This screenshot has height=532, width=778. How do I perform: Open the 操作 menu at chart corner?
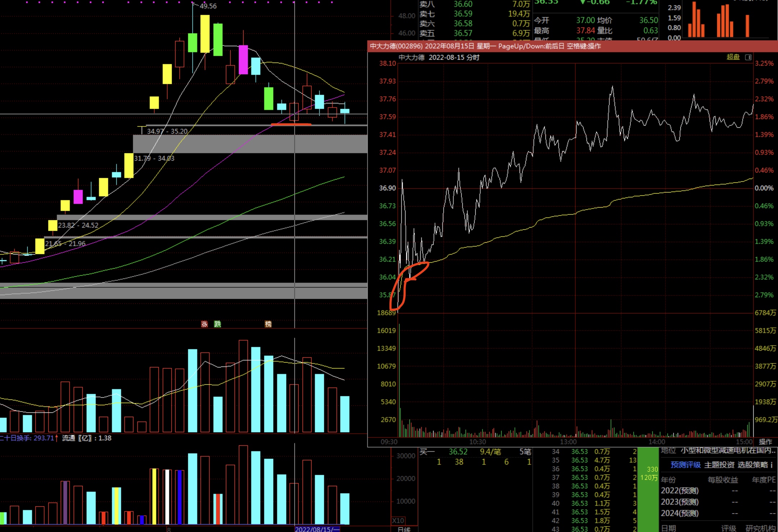(x=765, y=442)
